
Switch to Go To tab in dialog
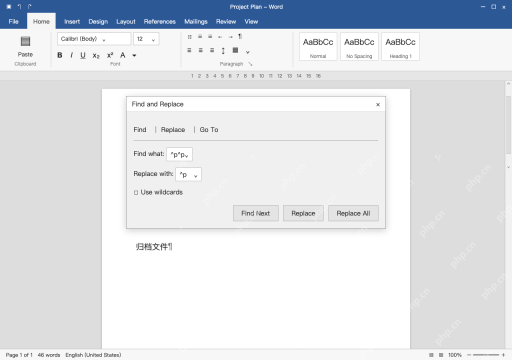pos(209,130)
